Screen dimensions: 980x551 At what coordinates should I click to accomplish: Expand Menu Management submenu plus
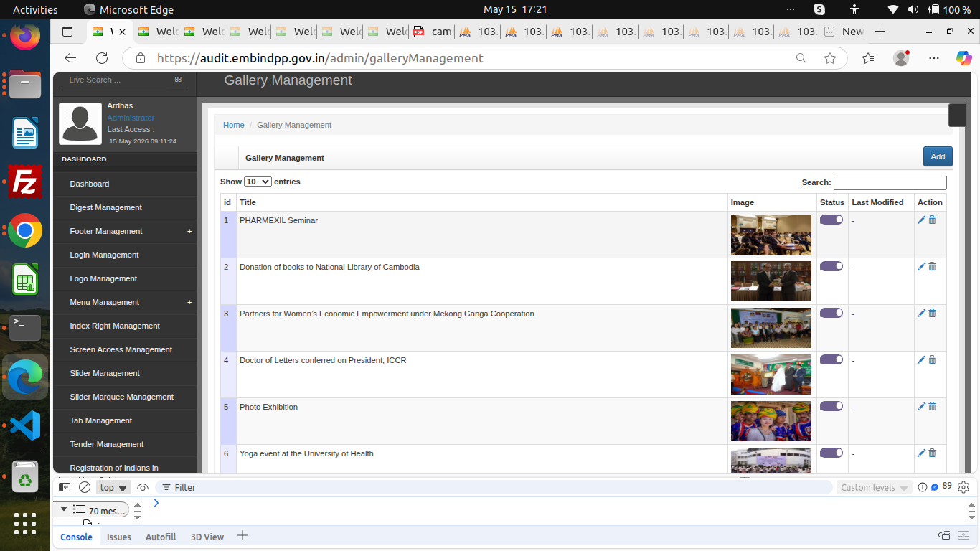(189, 302)
